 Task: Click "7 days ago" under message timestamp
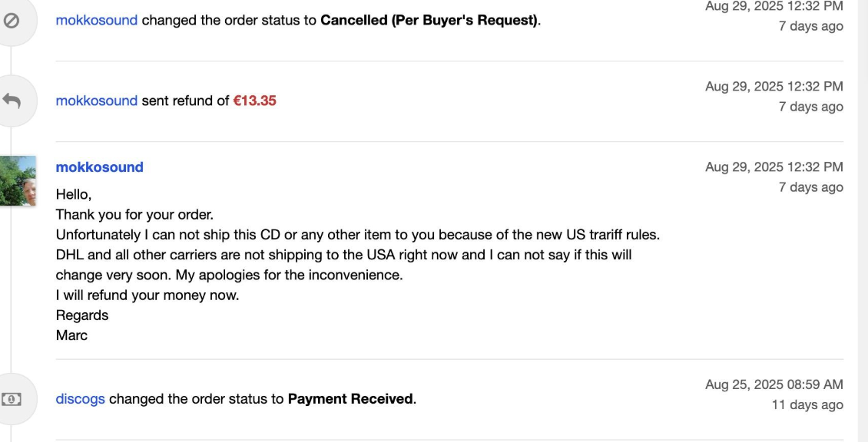pyautogui.click(x=811, y=187)
